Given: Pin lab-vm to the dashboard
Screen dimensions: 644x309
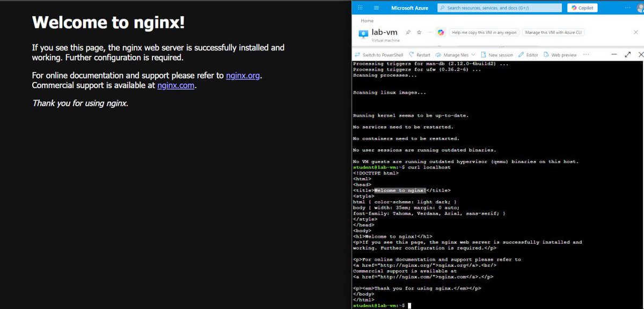Looking at the screenshot, I should pos(408,32).
